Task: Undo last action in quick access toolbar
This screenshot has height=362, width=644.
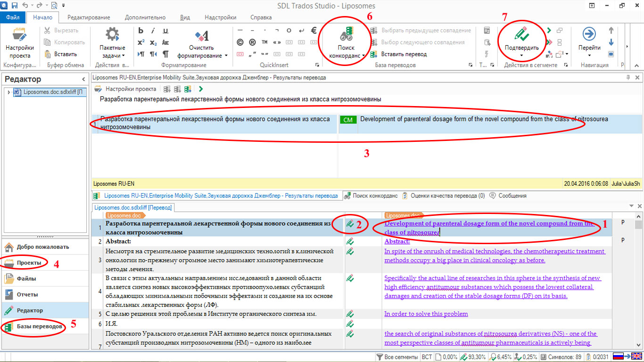Action: pos(25,5)
